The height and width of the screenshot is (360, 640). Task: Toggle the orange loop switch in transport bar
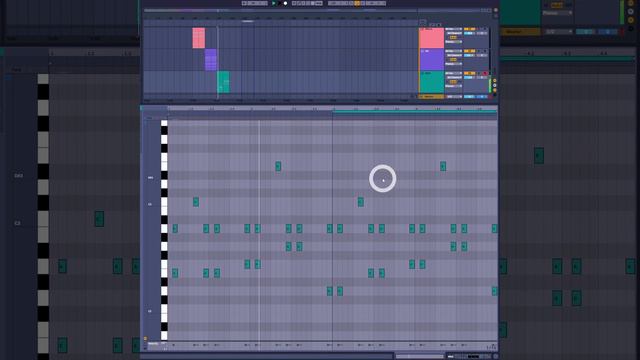point(357,3)
